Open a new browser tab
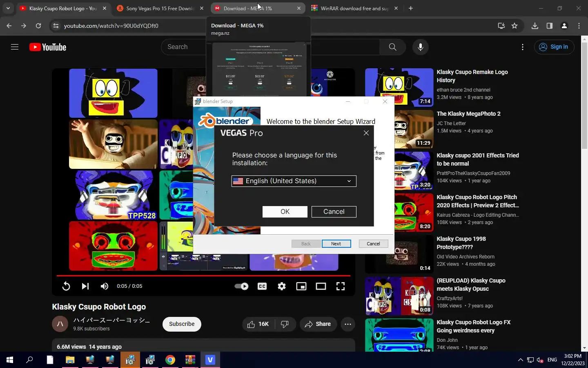The width and height of the screenshot is (588, 368). point(411,8)
